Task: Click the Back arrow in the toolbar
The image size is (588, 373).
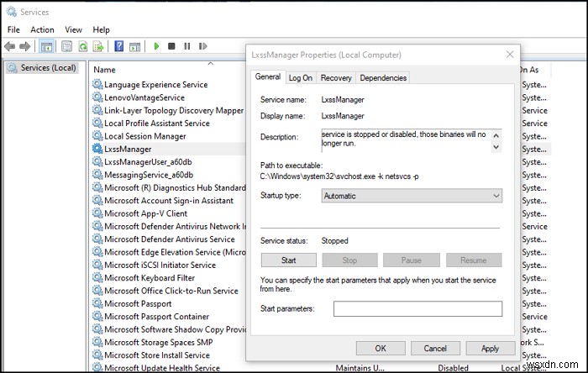Action: click(10, 45)
